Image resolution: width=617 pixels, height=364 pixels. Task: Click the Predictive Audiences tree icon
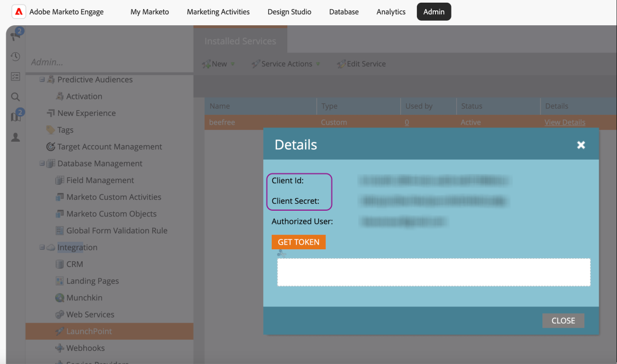coord(51,79)
